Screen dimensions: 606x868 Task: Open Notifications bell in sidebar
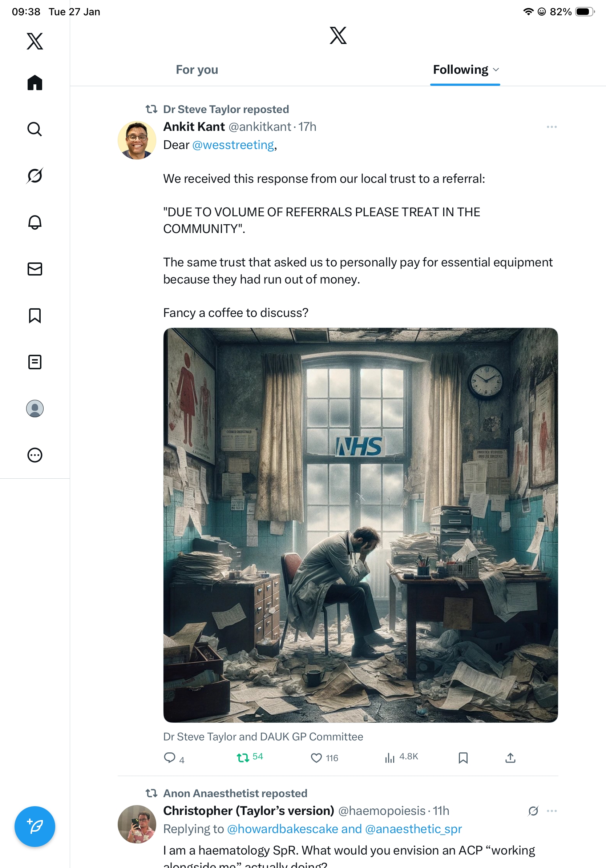click(35, 222)
